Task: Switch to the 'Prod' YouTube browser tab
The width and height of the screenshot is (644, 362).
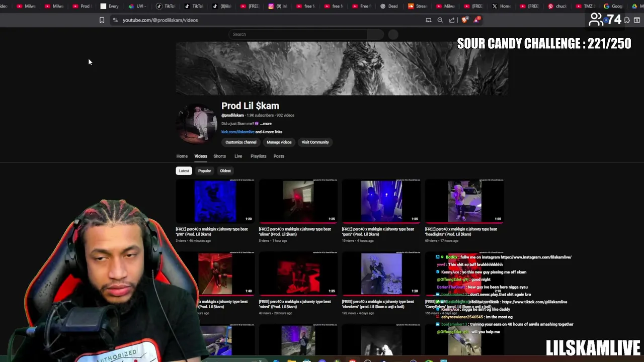Action: [82, 6]
